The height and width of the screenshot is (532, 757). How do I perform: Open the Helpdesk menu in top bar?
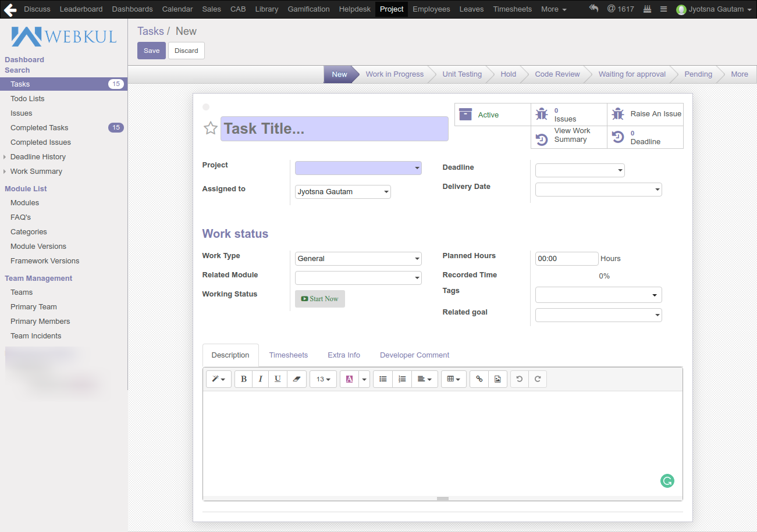coord(354,9)
